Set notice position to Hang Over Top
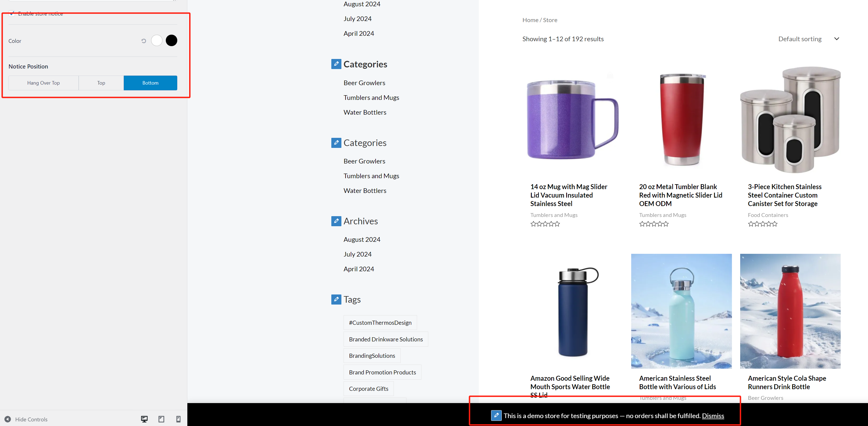The width and height of the screenshot is (868, 426). (x=43, y=83)
